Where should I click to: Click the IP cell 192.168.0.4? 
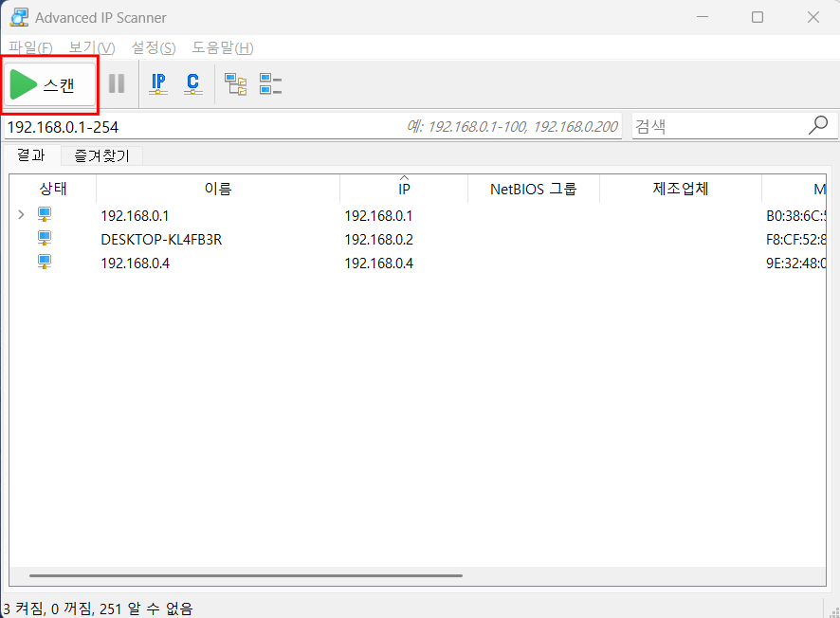tap(378, 263)
